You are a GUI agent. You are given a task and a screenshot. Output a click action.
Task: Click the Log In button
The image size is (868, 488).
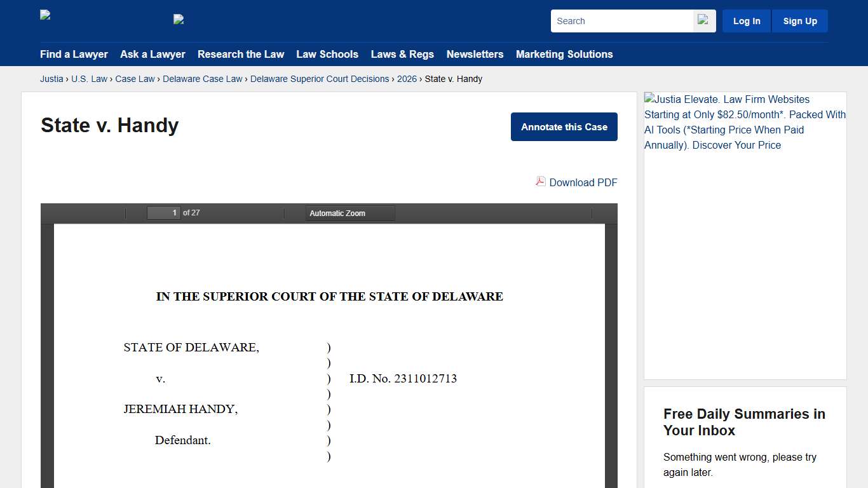[x=746, y=20]
